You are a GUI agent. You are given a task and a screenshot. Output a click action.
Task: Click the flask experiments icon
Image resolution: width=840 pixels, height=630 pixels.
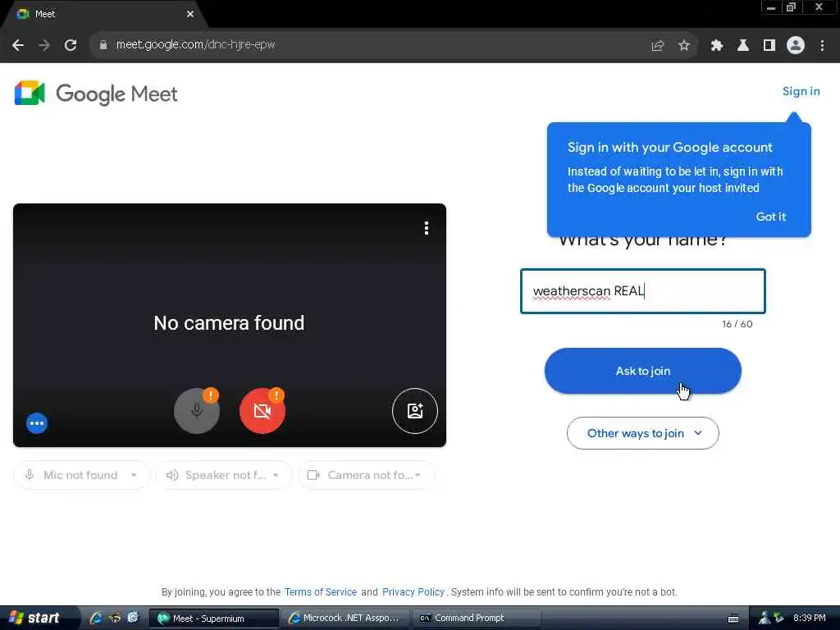(x=743, y=46)
